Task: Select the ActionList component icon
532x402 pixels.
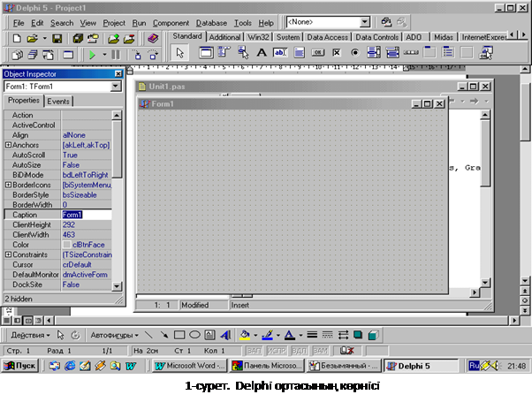Action: (x=486, y=53)
